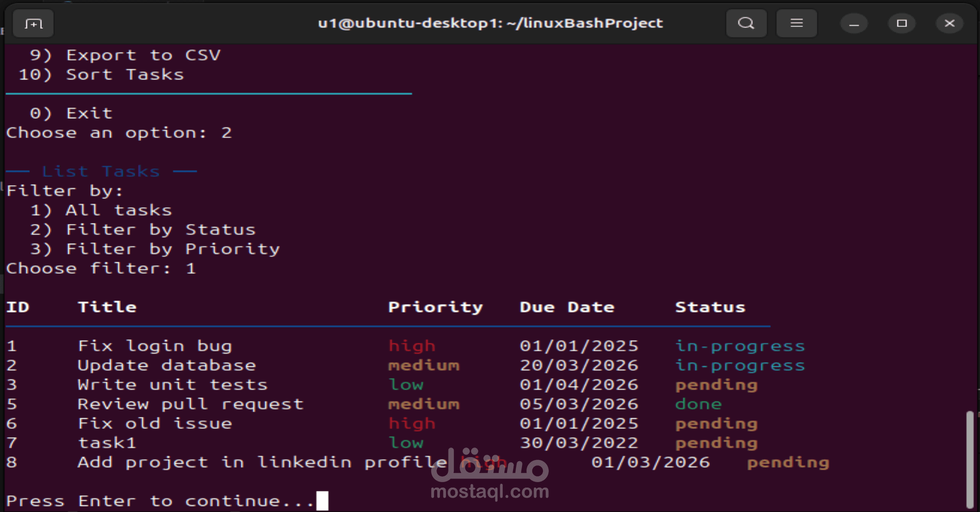This screenshot has width=980, height=512.
Task: Click the Title column header
Action: click(107, 307)
